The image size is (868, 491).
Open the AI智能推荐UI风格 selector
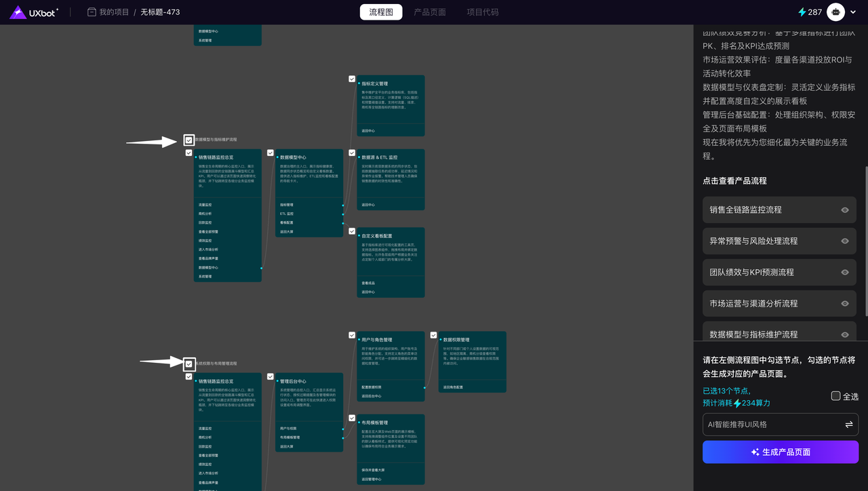point(773,425)
